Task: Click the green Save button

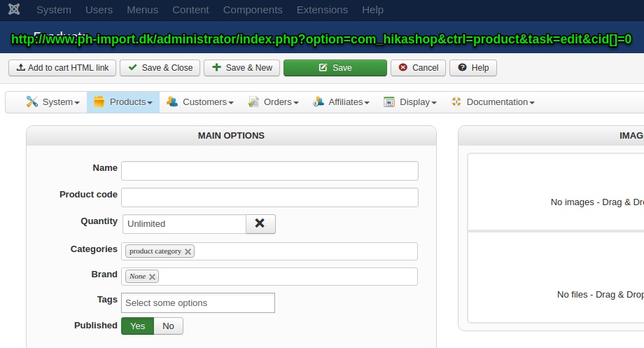Action: [335, 68]
